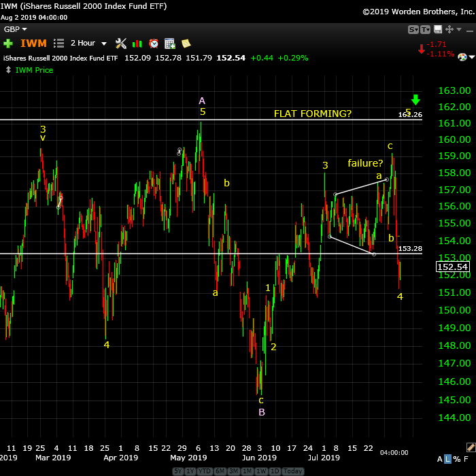Click the color palette icon

click(462, 56)
